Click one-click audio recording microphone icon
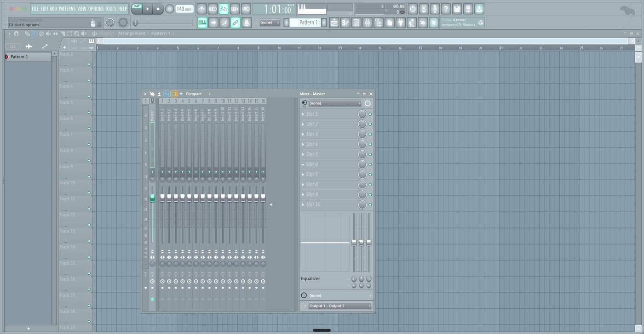The width and height of the screenshot is (644, 334). 435,9
